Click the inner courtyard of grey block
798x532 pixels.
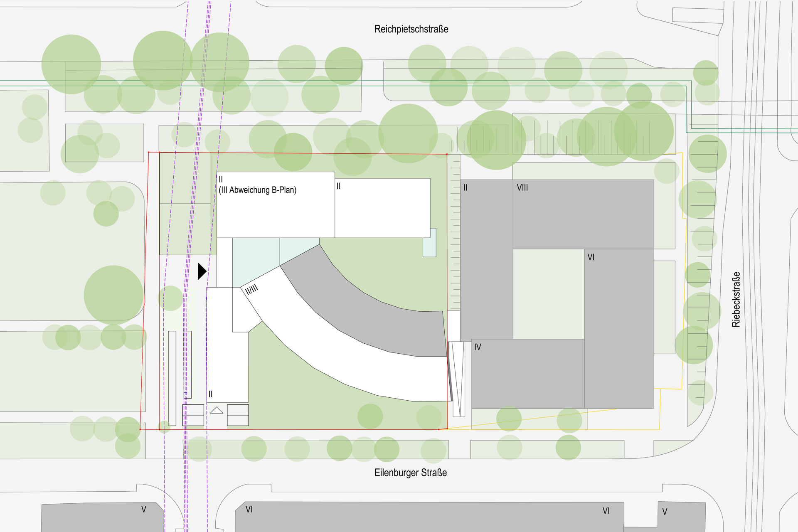click(549, 293)
